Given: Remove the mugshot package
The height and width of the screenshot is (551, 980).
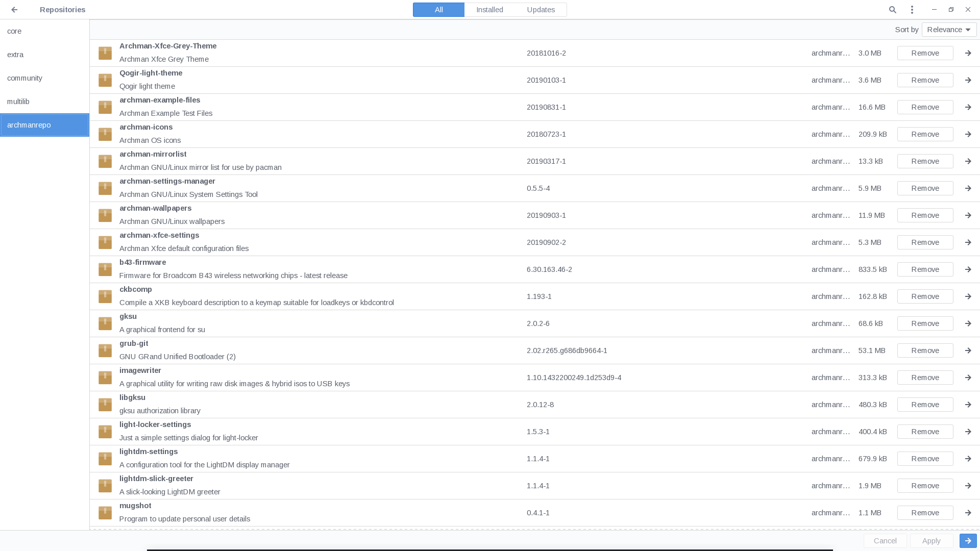Looking at the screenshot, I should tap(925, 513).
